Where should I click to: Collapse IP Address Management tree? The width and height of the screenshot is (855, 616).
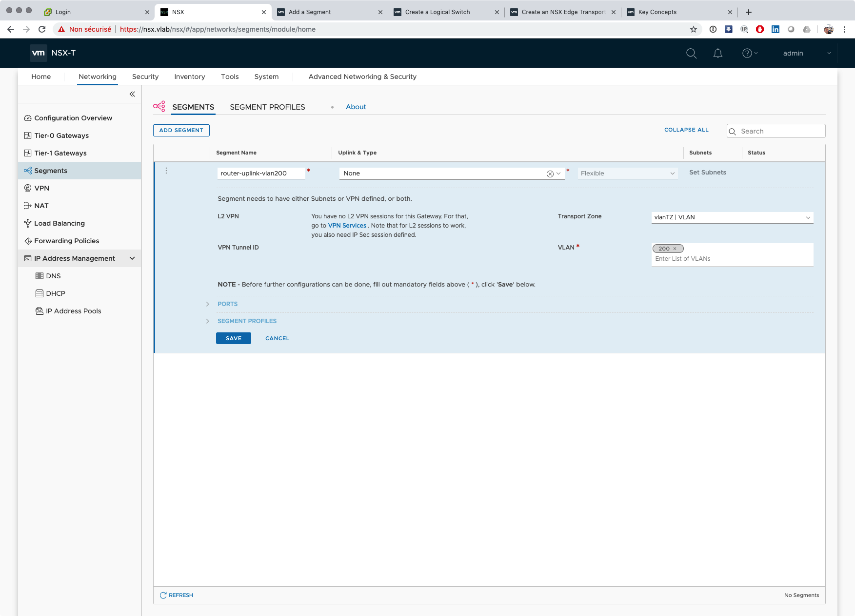click(132, 258)
